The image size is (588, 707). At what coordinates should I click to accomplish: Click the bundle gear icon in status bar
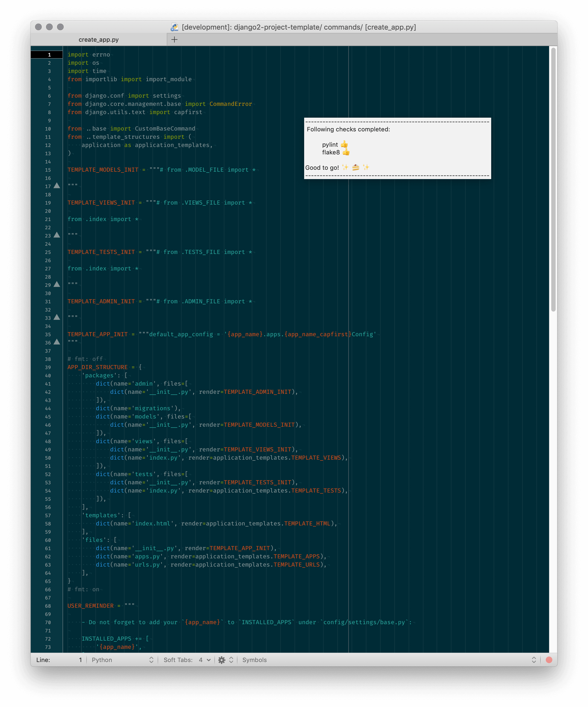(x=222, y=660)
